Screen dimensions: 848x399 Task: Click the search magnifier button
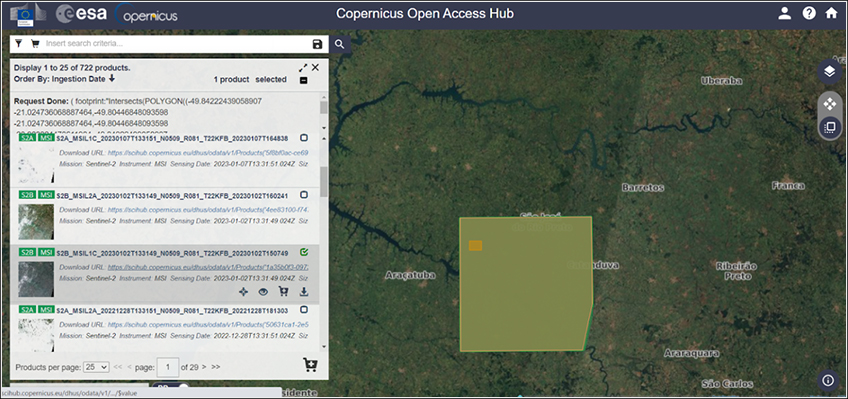[x=339, y=44]
